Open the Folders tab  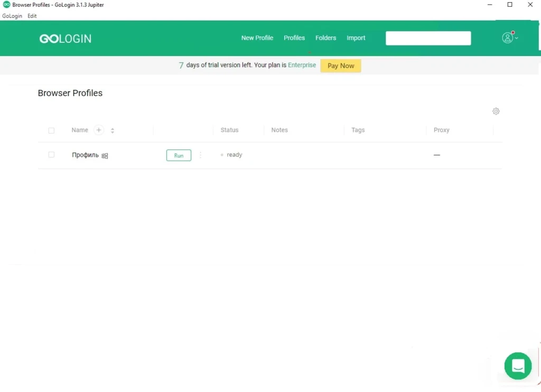point(325,38)
